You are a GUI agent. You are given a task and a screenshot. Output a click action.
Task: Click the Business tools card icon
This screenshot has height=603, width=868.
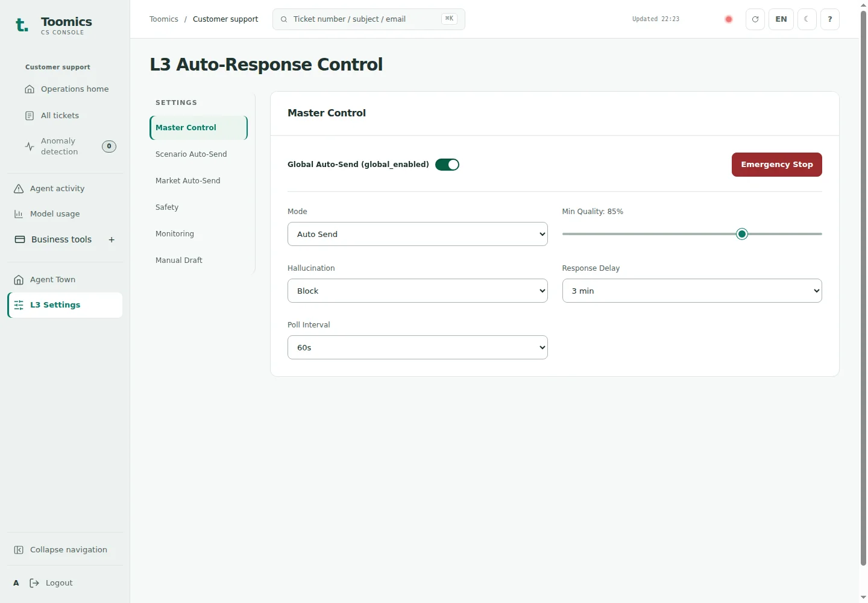click(20, 239)
